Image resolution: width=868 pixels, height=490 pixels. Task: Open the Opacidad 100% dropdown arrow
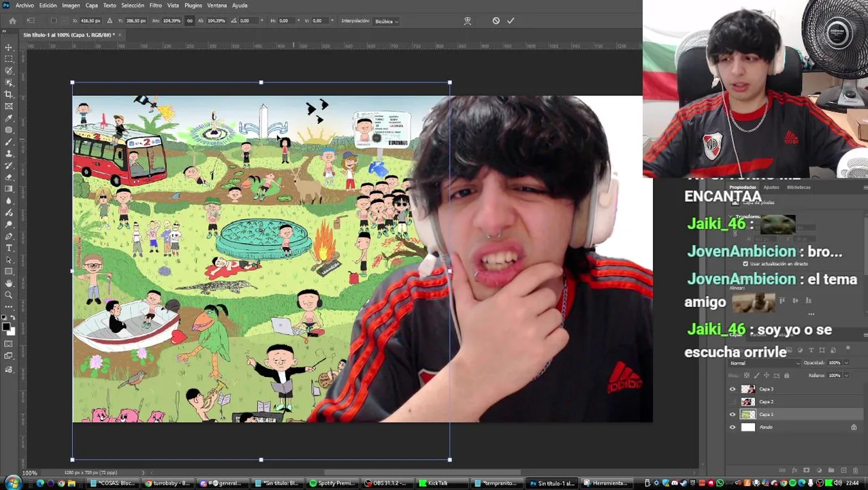point(846,363)
